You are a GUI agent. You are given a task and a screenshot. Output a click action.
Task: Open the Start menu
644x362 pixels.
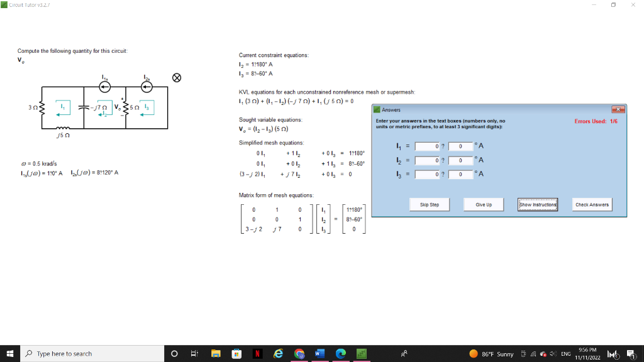(9, 353)
